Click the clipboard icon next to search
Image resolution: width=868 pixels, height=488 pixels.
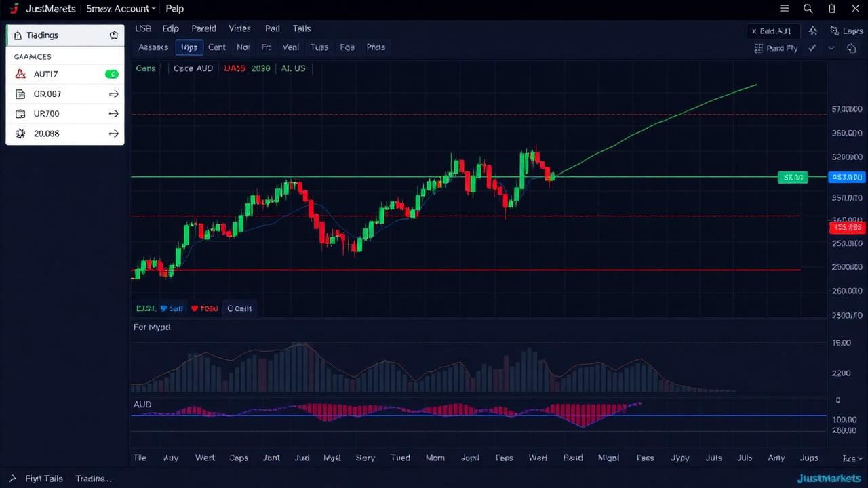(x=832, y=9)
